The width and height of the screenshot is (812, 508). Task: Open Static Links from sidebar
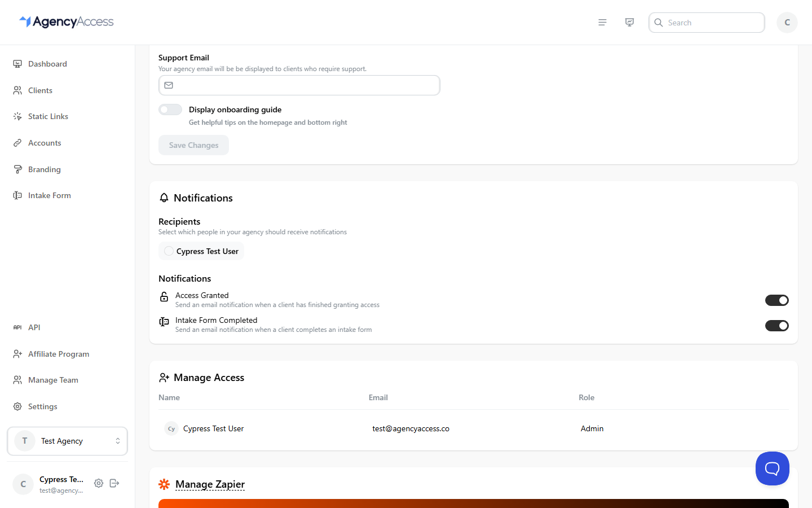48,116
